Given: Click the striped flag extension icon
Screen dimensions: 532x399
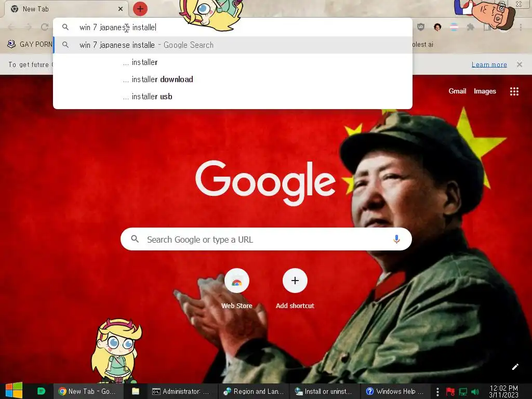Looking at the screenshot, I should [454, 27].
